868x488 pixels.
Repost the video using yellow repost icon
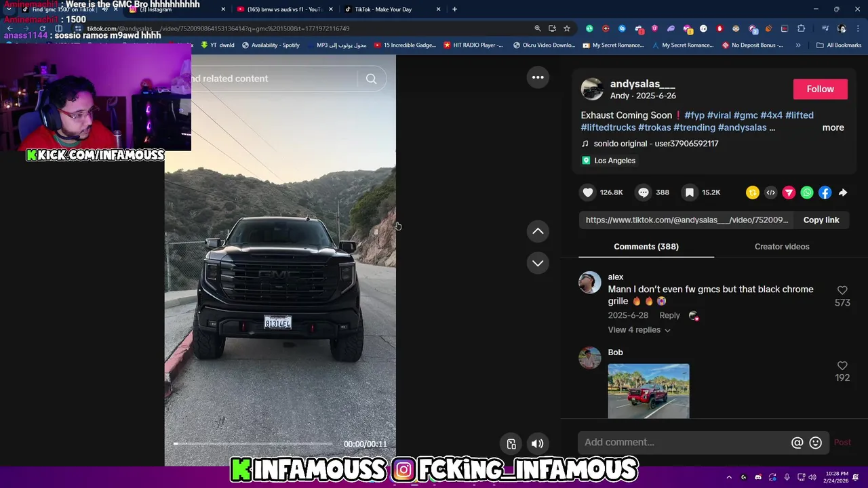coord(753,193)
